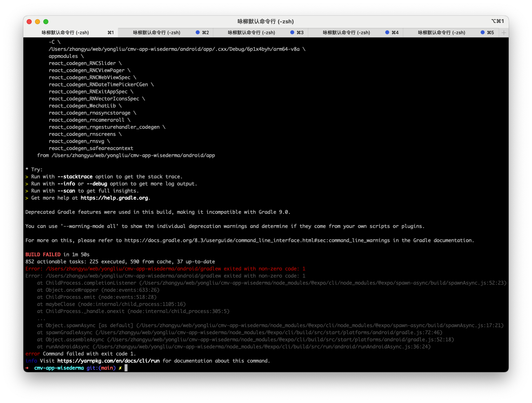The height and width of the screenshot is (403, 532).
Task: Click the green zoom traffic light button
Action: coord(46,21)
